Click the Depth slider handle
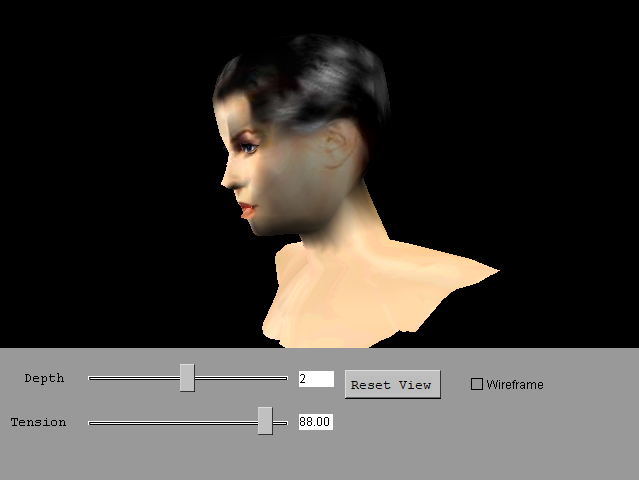The image size is (639, 480). [187, 378]
